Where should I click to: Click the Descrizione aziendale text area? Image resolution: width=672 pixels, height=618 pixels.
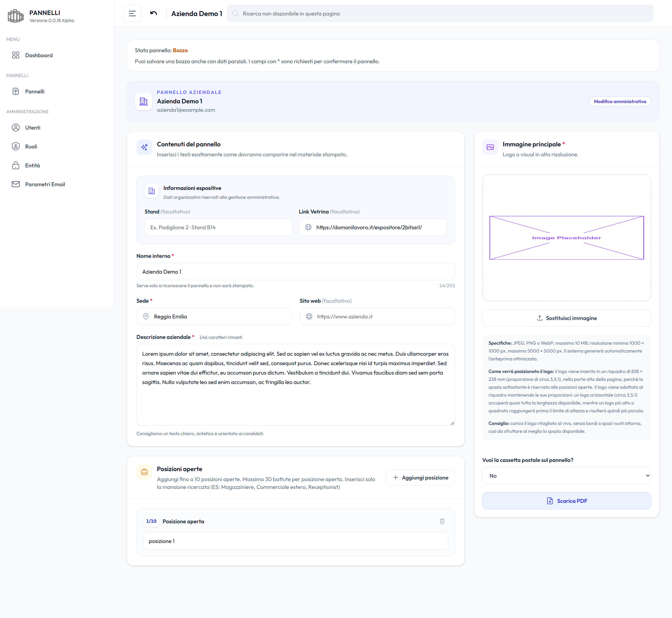[295, 385]
